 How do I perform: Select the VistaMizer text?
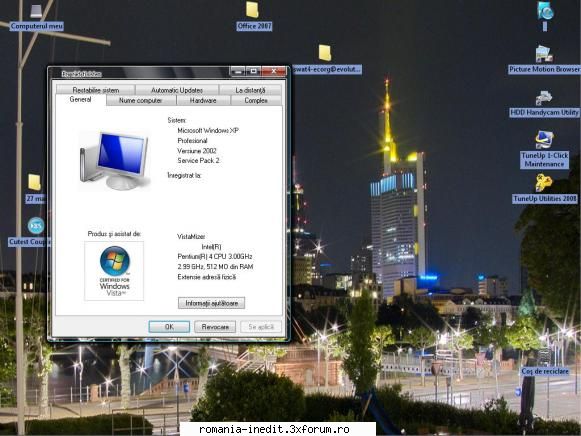point(191,236)
